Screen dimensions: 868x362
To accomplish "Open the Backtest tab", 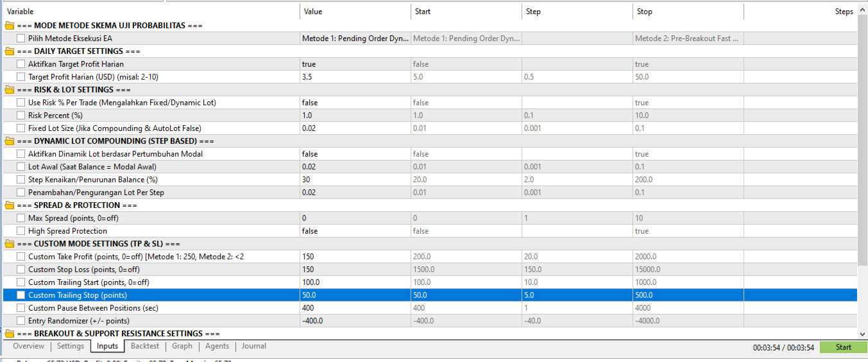I will tap(145, 346).
